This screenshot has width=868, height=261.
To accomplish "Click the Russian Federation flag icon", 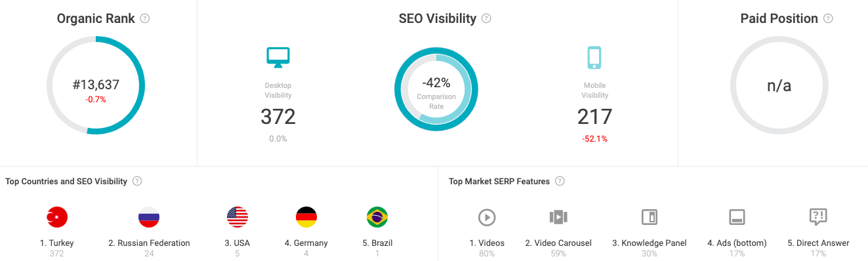I will 149,217.
